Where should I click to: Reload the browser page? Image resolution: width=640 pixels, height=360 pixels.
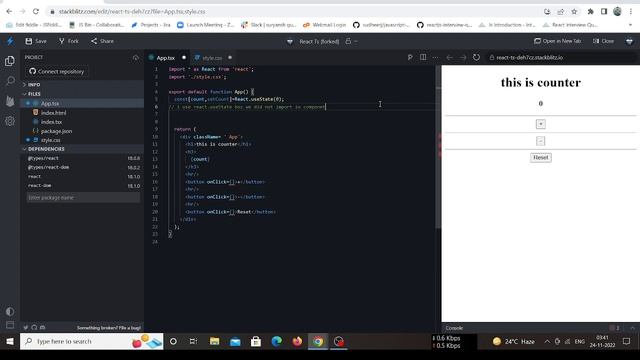point(36,11)
